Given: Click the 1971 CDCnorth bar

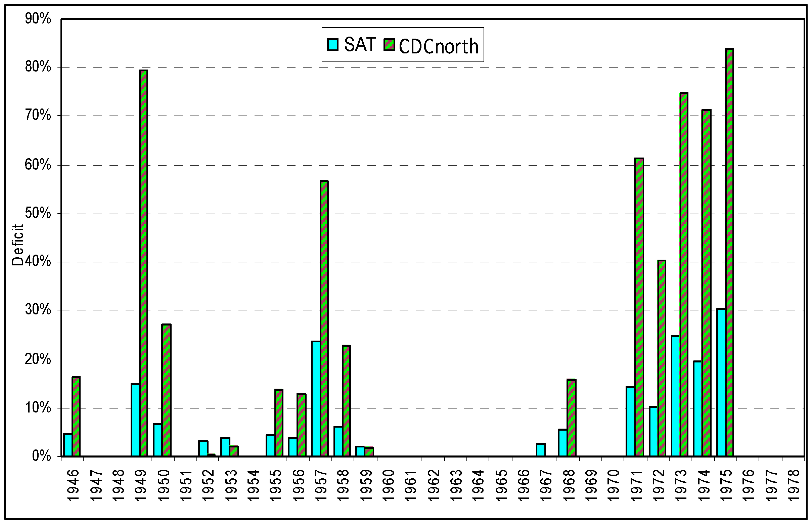Looking at the screenshot, I should click(639, 307).
